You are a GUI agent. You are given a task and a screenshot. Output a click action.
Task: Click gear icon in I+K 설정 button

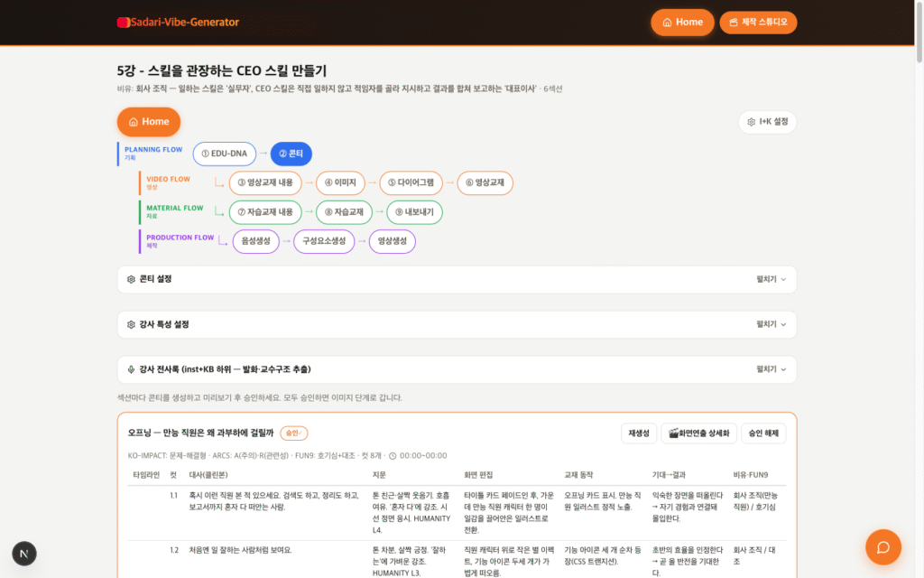[751, 122]
